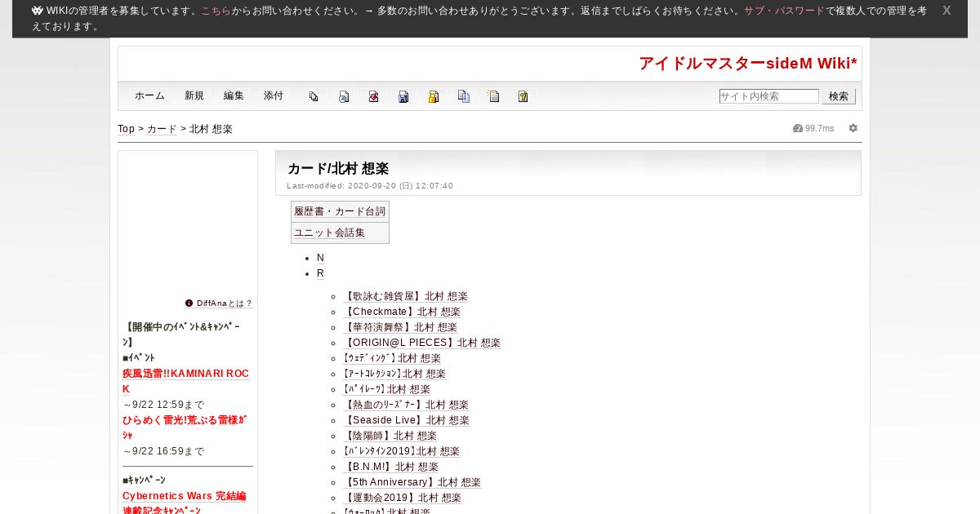
Task: Open the サブ・パスワード link in the banner
Action: click(x=784, y=11)
